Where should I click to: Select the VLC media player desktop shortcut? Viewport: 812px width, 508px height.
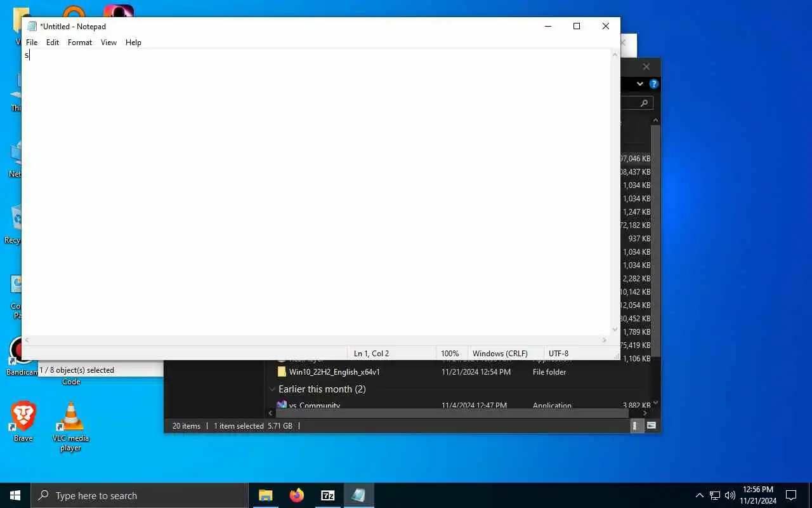point(70,427)
